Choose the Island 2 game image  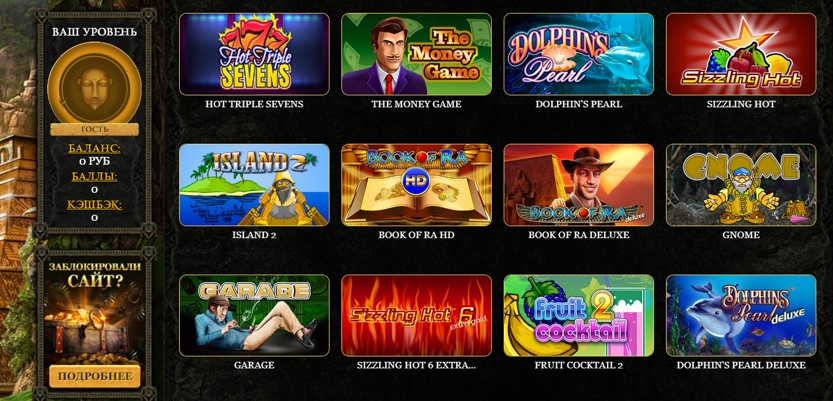pyautogui.click(x=254, y=185)
